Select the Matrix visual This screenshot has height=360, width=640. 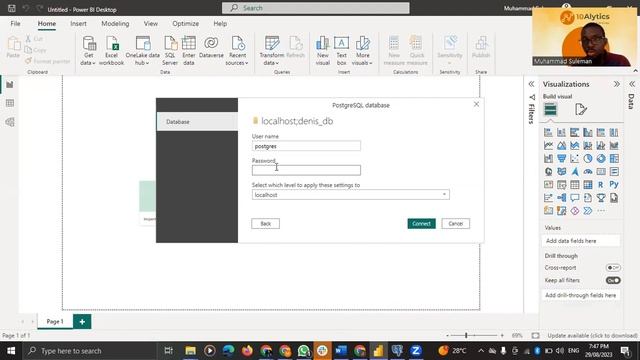(x=588, y=184)
